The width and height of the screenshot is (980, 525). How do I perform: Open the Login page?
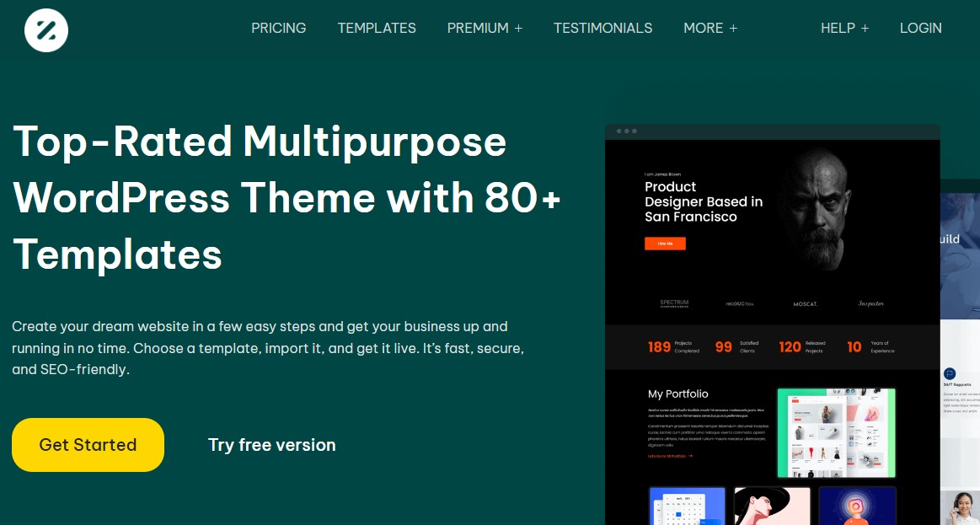[921, 28]
